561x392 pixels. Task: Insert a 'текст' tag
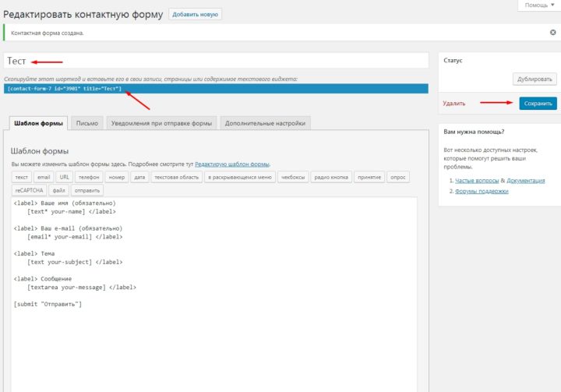(22, 177)
